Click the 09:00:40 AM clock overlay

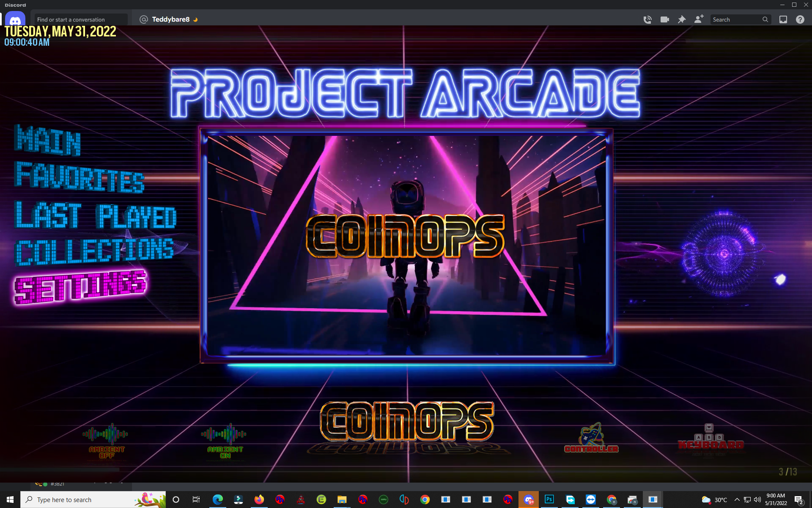(x=27, y=42)
